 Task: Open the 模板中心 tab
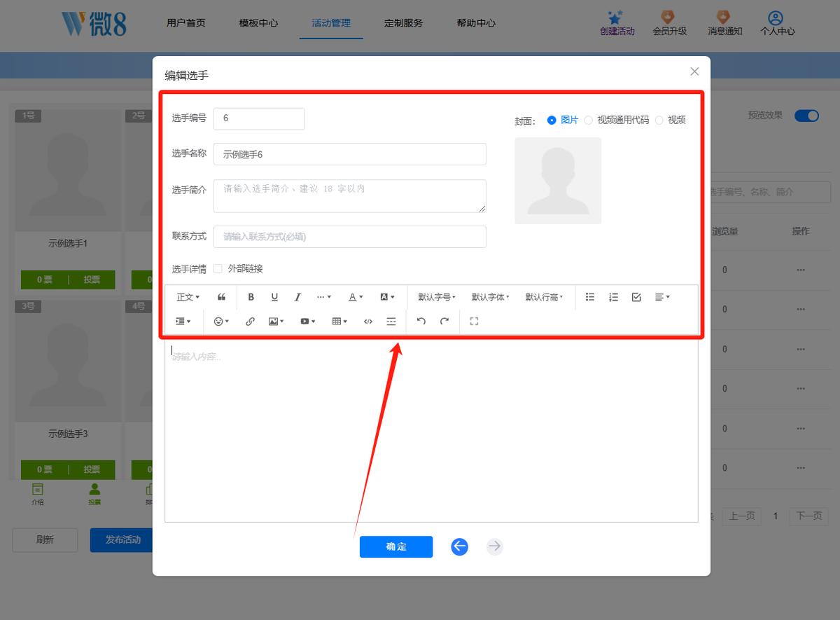coord(258,23)
